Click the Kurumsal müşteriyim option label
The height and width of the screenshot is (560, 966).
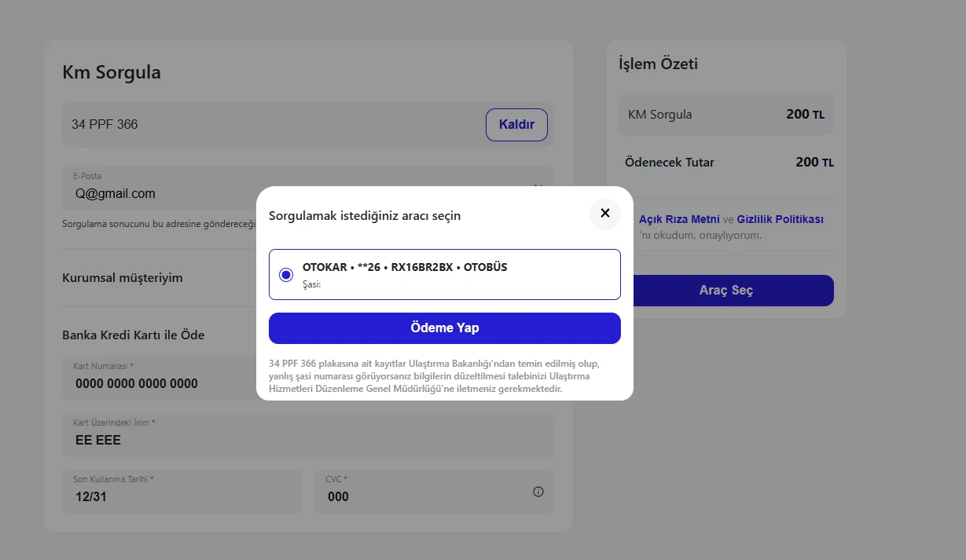coord(123,278)
